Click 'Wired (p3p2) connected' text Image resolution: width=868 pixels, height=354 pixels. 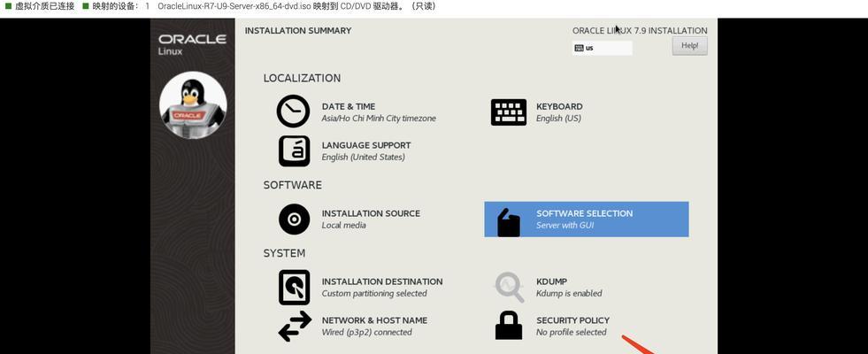pos(366,333)
